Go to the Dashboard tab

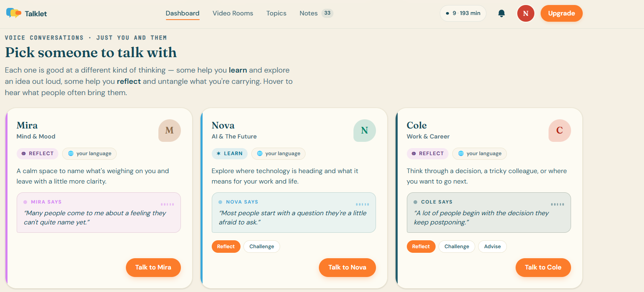[183, 13]
